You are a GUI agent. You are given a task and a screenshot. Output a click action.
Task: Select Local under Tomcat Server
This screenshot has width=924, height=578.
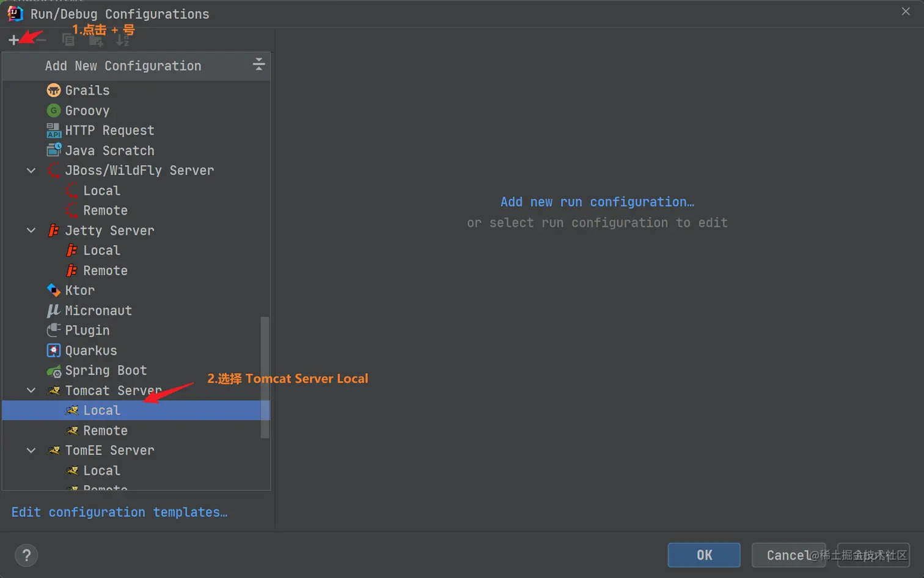pyautogui.click(x=136, y=410)
